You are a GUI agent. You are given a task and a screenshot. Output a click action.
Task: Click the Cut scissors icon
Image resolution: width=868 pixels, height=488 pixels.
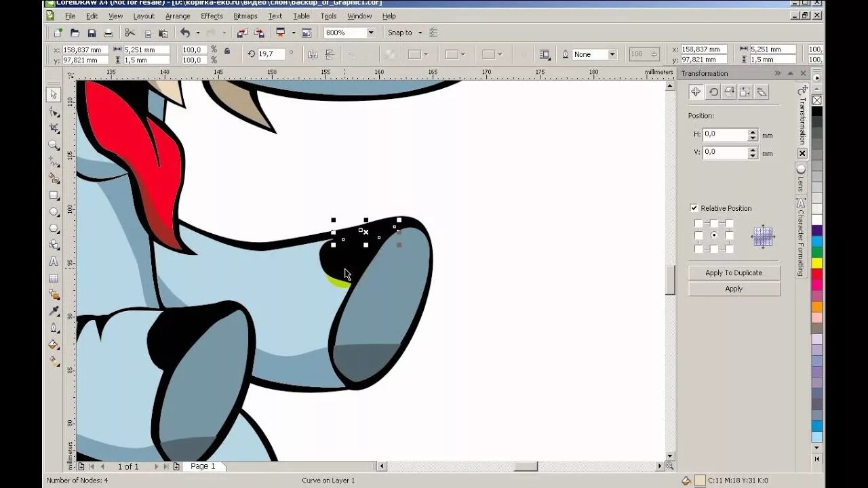click(130, 33)
